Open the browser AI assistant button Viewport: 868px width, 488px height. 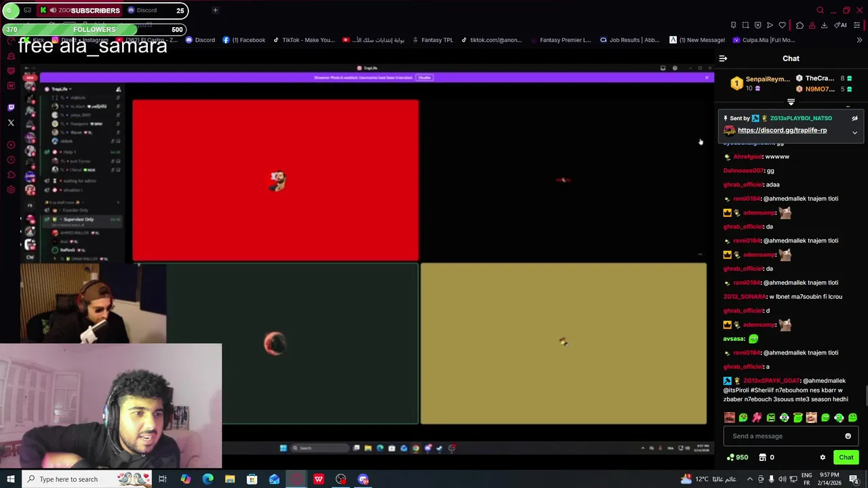point(841,25)
